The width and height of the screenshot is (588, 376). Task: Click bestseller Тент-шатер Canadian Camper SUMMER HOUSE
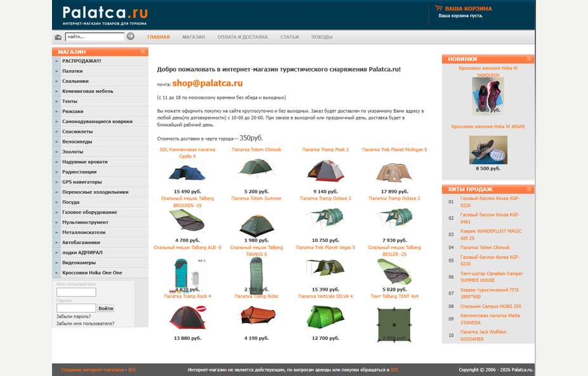click(x=491, y=277)
